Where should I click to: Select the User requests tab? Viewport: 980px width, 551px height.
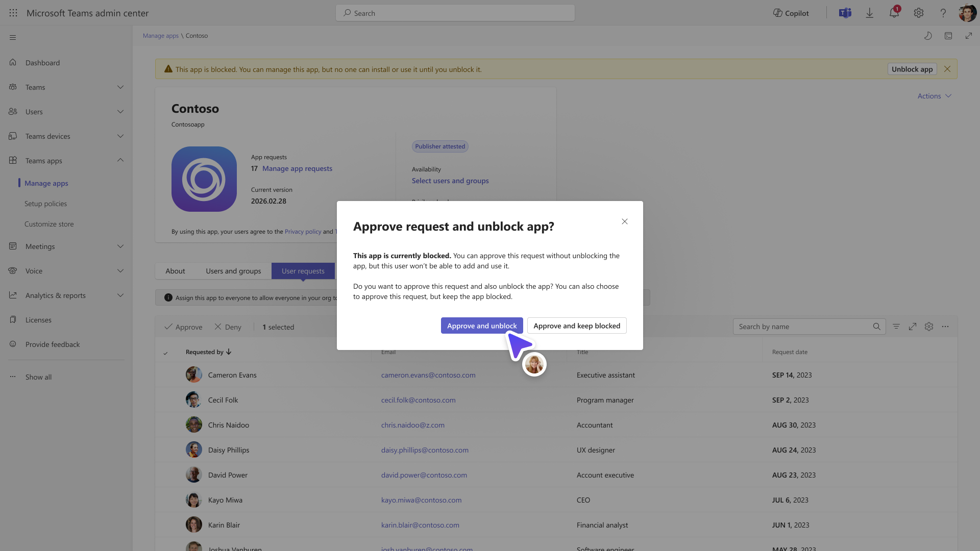303,271
